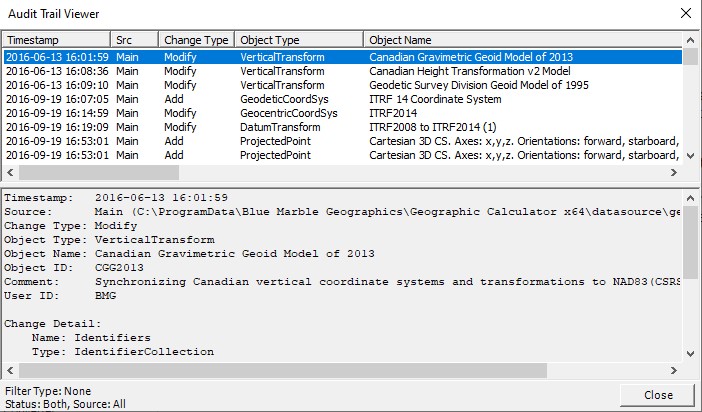Click the upper list's horizontal scrollbar thumb
The height and width of the screenshot is (412, 702).
99,172
